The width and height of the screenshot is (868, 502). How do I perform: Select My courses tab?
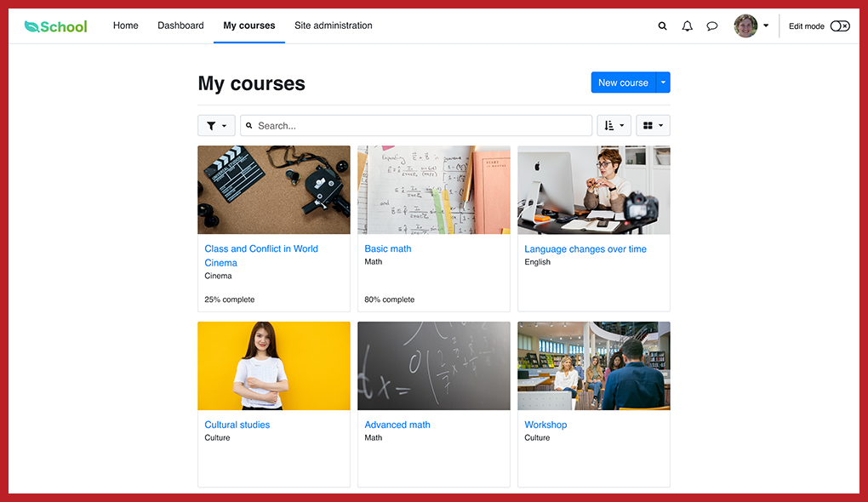coord(249,26)
